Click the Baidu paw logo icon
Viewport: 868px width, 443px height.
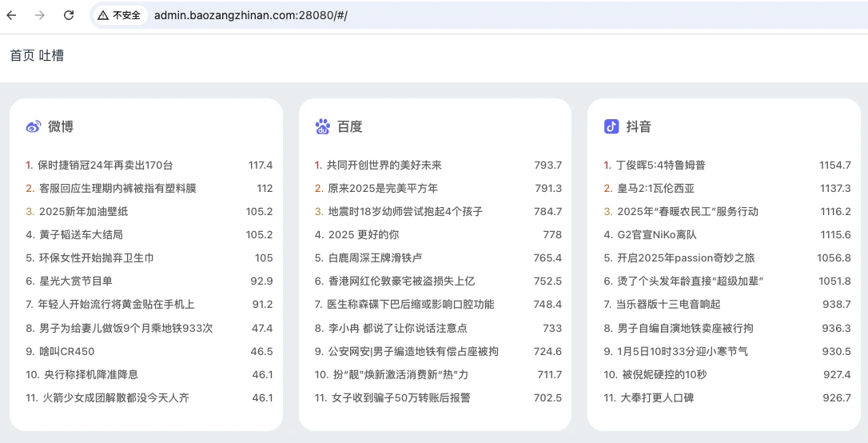click(x=322, y=127)
